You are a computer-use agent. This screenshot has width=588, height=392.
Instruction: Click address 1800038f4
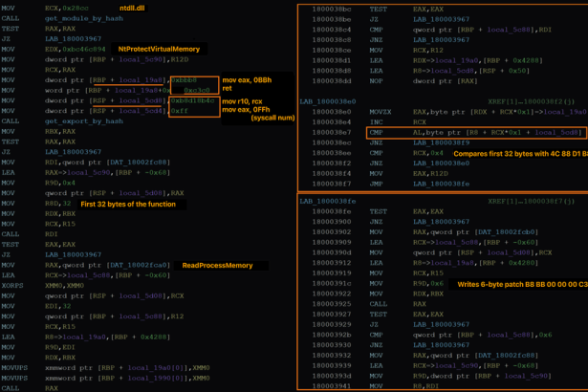332,174
